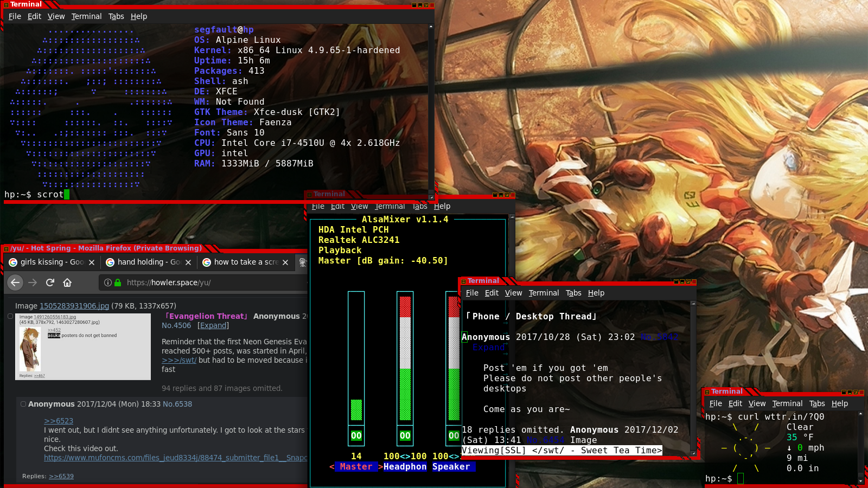This screenshot has width=868, height=488.
Task: Follow the >>6523 reply link
Action: [x=59, y=421]
